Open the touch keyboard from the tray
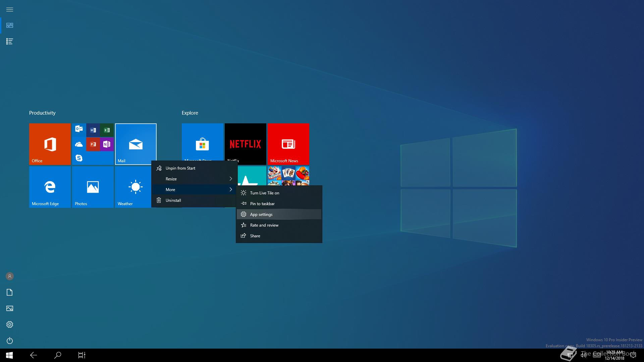The image size is (644, 362). pyautogui.click(x=597, y=355)
